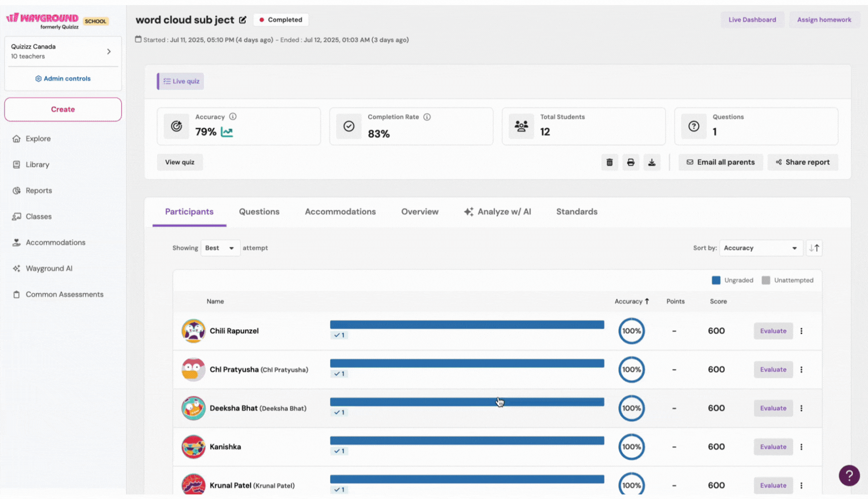Sort by Accuracy column header
This screenshot has height=499, width=868.
(631, 302)
